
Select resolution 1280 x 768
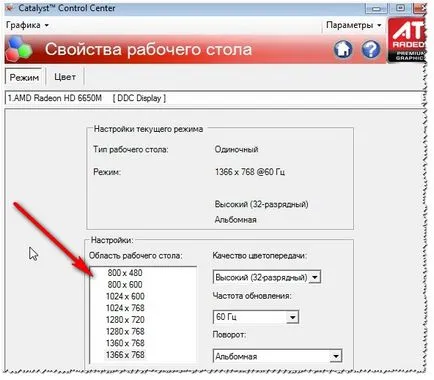pos(125,331)
